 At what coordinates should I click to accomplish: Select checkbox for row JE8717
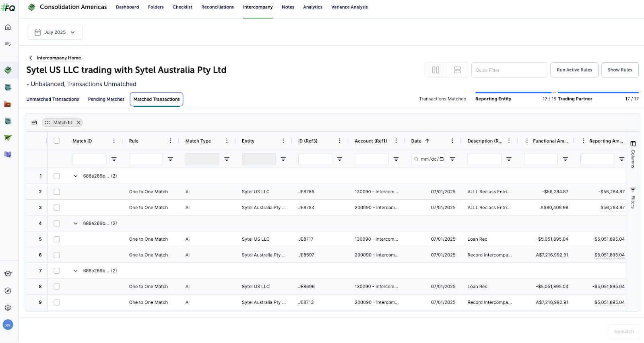(x=57, y=239)
